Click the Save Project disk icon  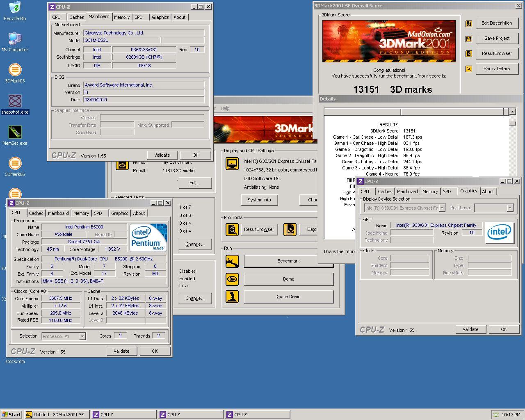coord(469,39)
